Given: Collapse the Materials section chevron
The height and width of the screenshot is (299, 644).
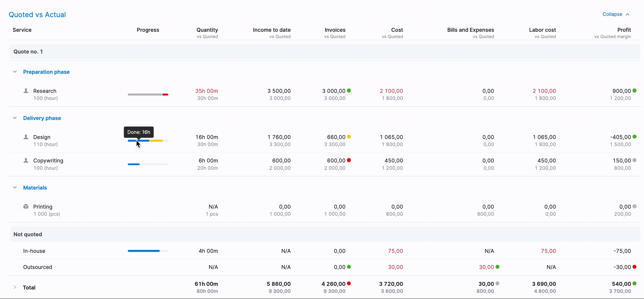Looking at the screenshot, I should (x=15, y=188).
